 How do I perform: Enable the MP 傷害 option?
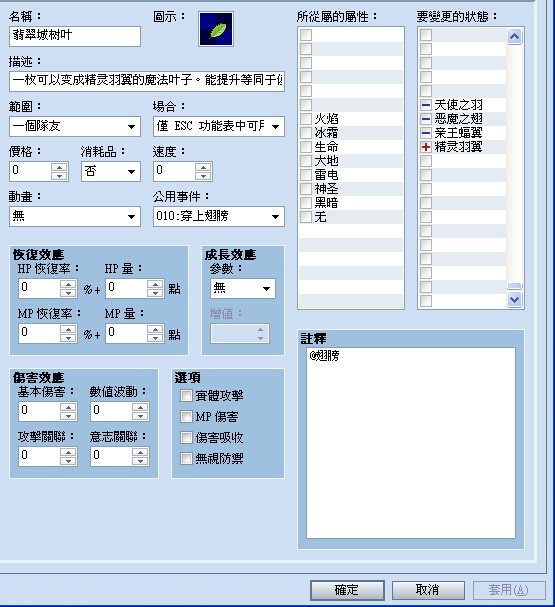(186, 417)
